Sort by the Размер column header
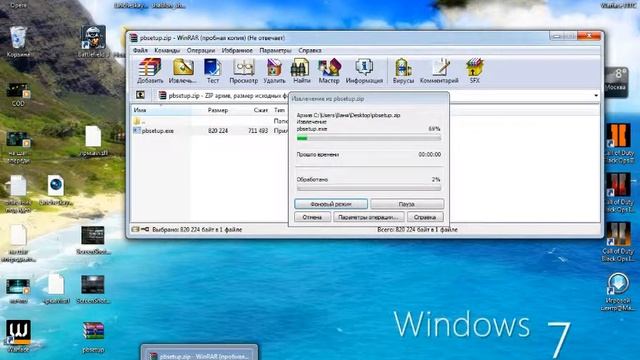Screen dimensions: 640x360 coord(218,110)
